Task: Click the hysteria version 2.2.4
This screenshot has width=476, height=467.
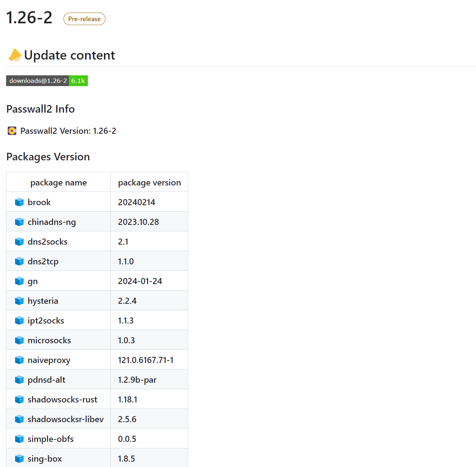Action: [127, 301]
